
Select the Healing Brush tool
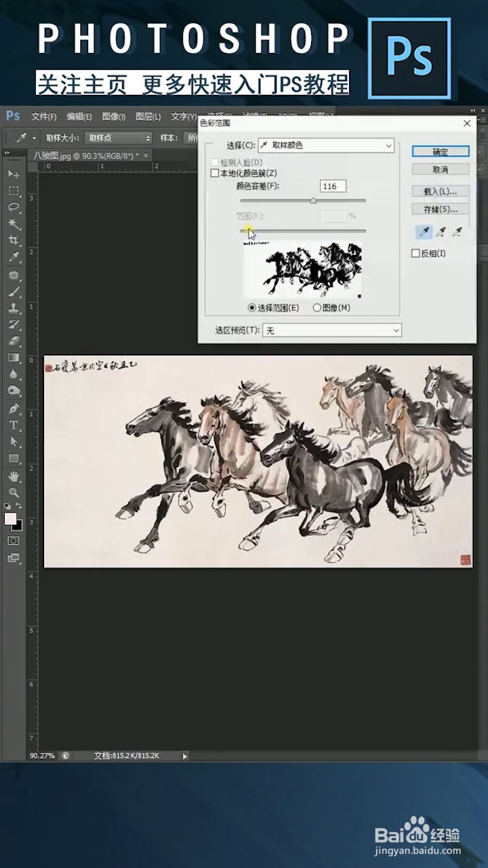14,276
